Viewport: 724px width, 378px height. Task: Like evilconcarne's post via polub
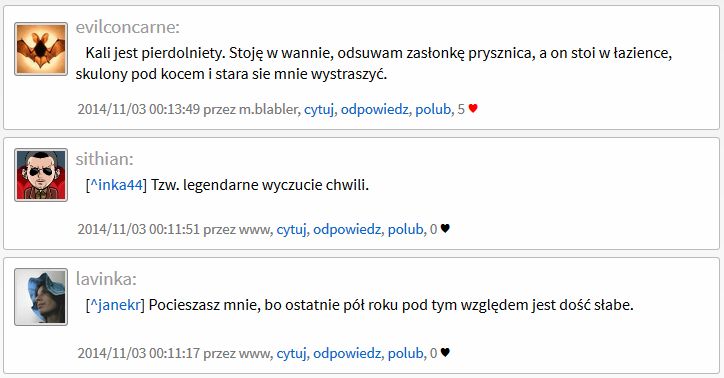pos(433,109)
